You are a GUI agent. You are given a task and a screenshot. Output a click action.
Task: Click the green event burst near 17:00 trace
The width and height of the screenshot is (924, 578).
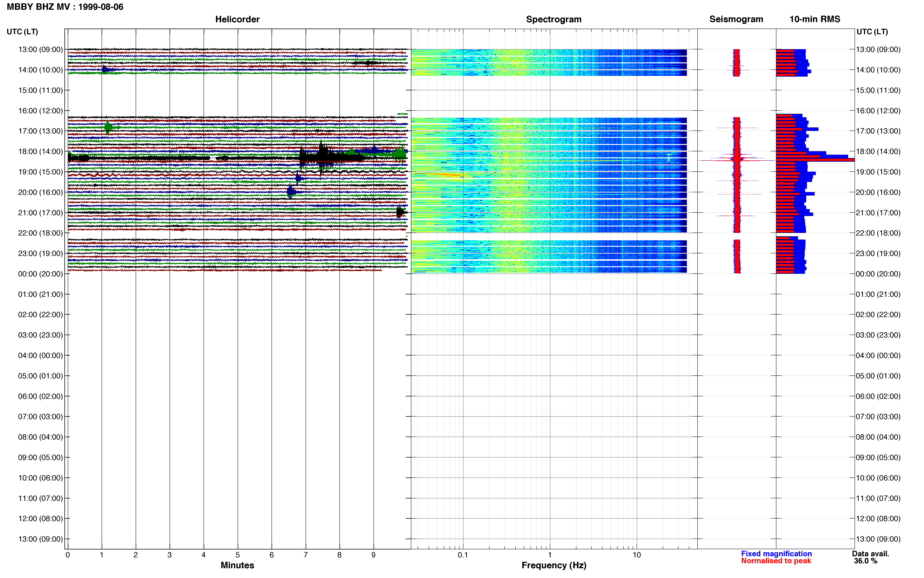coord(108,127)
